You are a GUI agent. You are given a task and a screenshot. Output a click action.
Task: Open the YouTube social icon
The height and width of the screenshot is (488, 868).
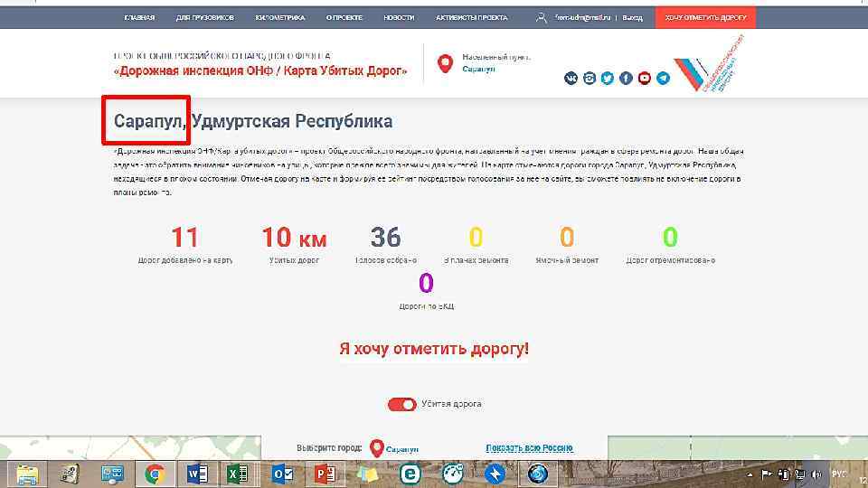tap(645, 78)
